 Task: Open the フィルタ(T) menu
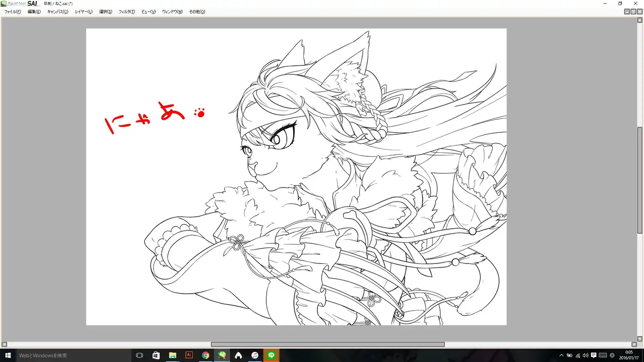tap(127, 12)
